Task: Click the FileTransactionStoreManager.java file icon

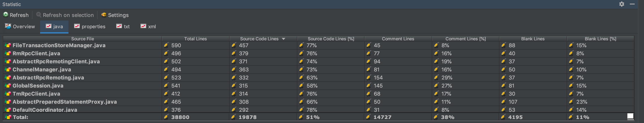Action: 8,45
